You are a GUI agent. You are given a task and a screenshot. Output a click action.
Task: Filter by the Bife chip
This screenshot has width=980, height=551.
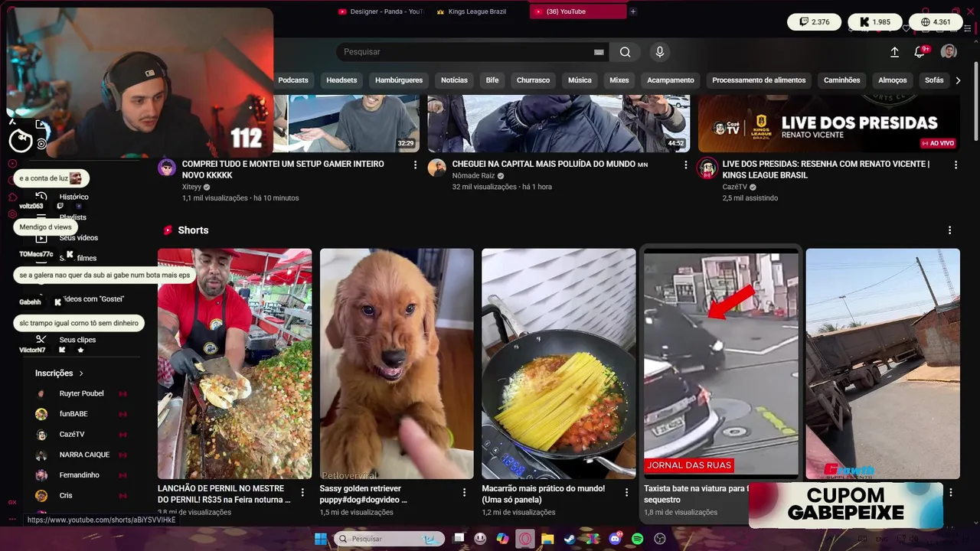492,80
